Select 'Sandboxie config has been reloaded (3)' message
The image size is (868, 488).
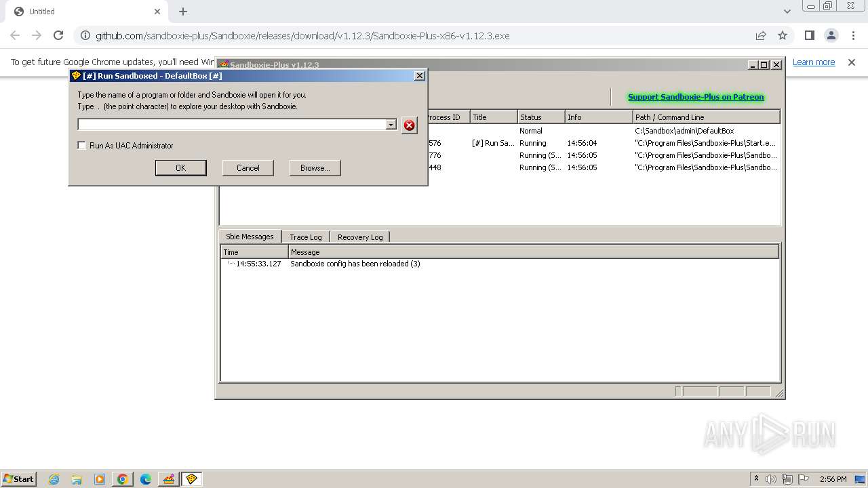[355, 264]
